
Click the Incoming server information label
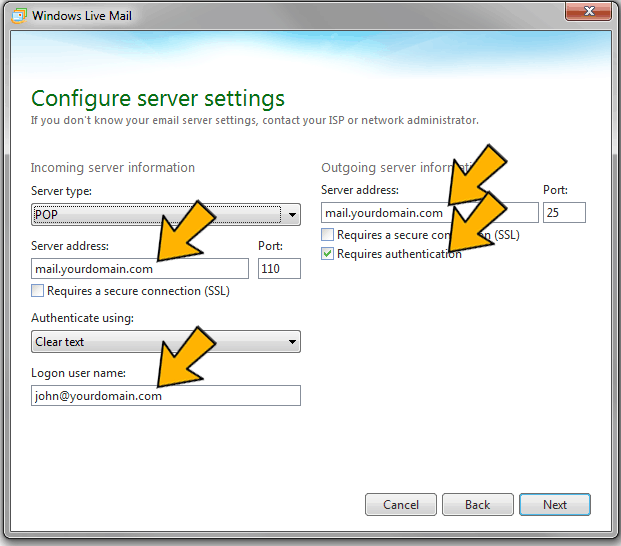click(113, 168)
